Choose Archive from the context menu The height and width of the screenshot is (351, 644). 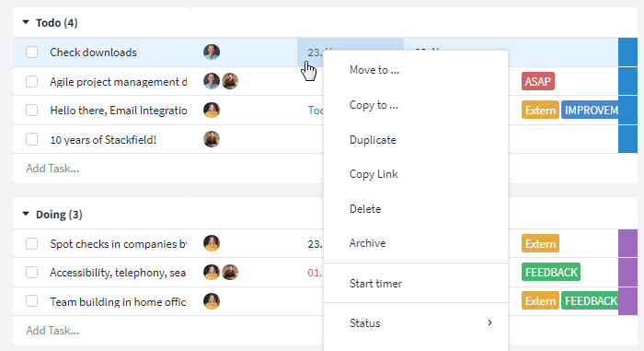point(367,243)
